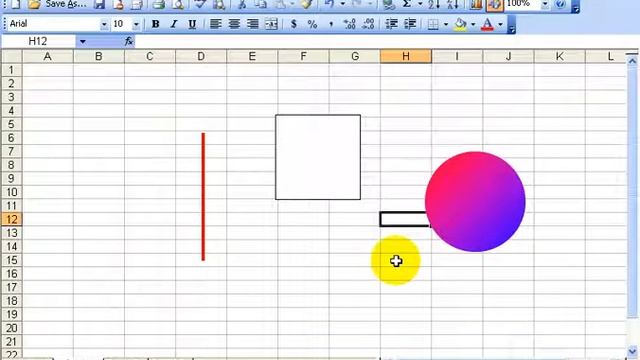
Task: Toggle Underline formatting
Action: (x=192, y=24)
